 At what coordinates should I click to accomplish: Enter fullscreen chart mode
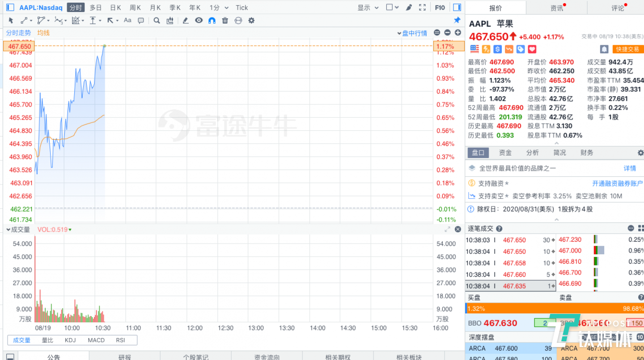[x=422, y=8]
